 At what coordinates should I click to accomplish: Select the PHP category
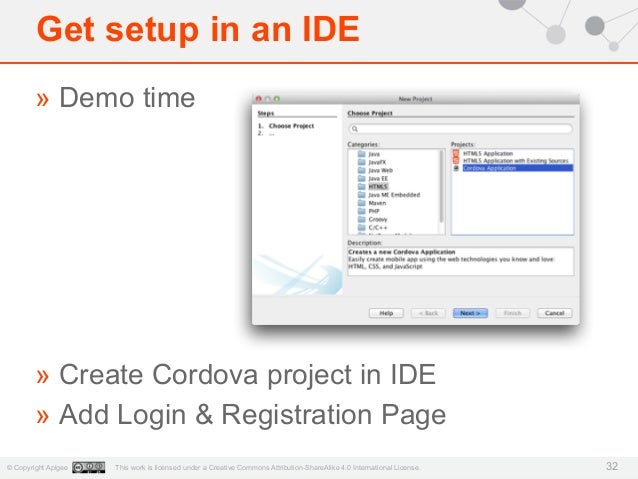(x=374, y=211)
